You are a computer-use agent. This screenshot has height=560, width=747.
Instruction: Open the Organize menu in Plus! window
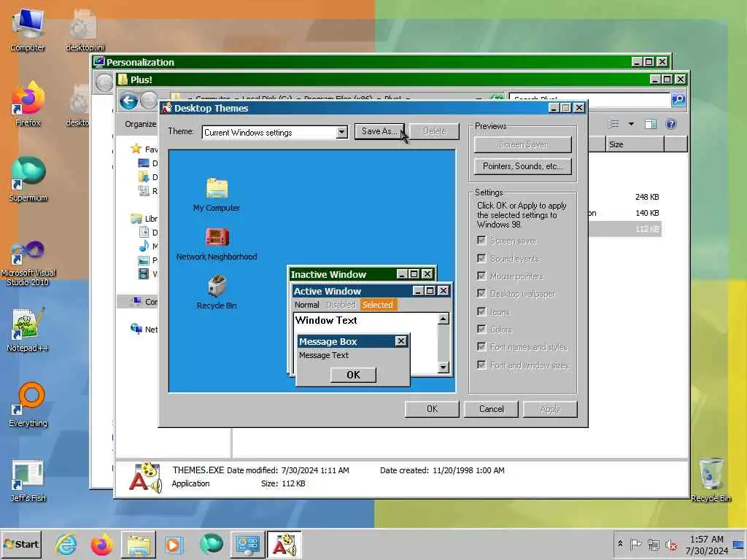140,124
